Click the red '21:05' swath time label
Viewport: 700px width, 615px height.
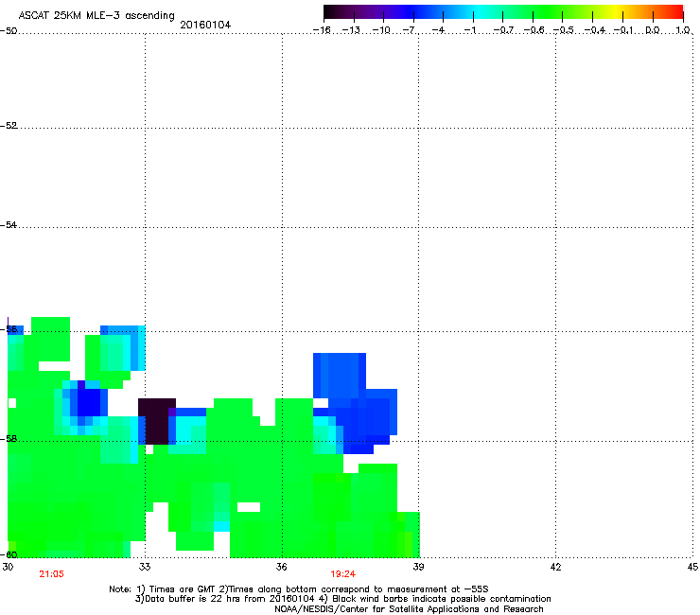click(51, 574)
